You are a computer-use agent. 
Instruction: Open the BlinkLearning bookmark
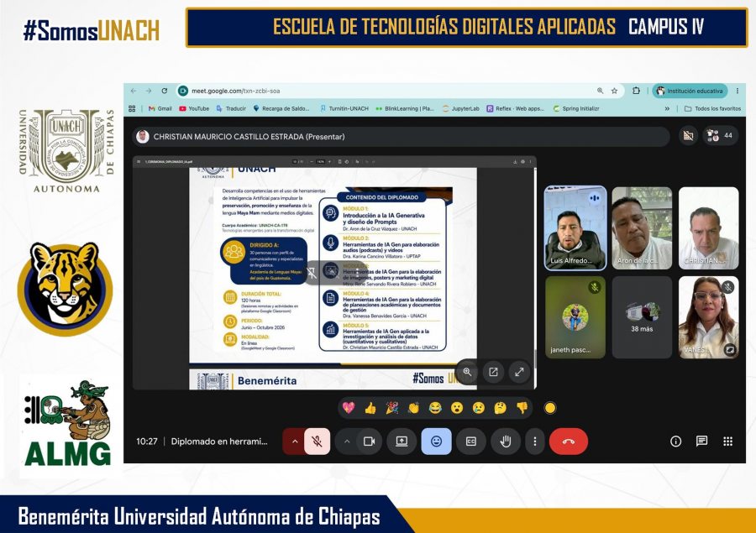pos(405,109)
